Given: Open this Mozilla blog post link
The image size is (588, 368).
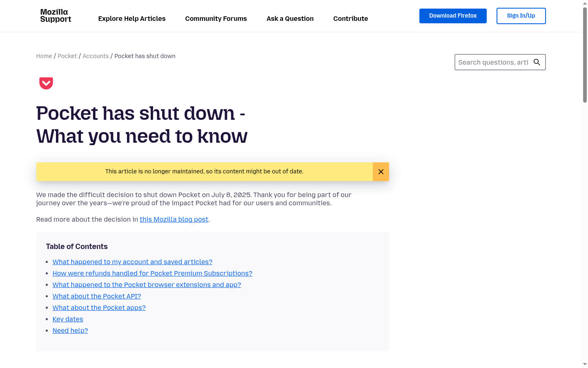Looking at the screenshot, I should [x=174, y=219].
